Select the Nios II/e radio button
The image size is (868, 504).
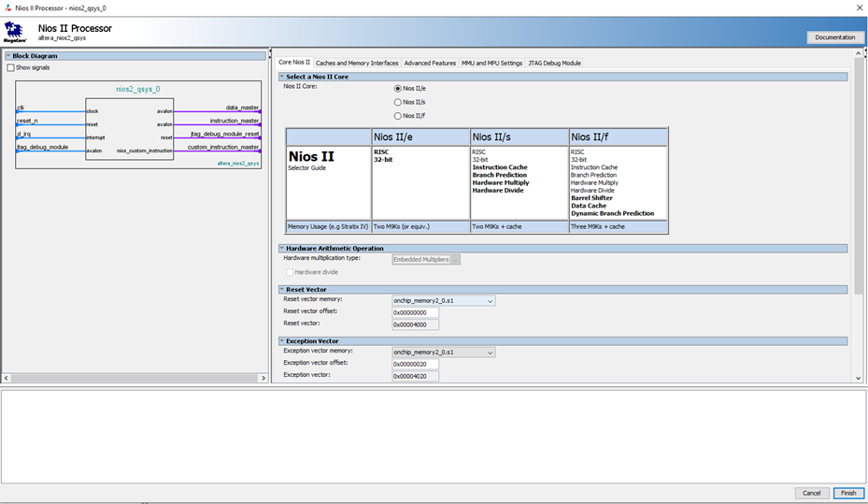click(398, 88)
